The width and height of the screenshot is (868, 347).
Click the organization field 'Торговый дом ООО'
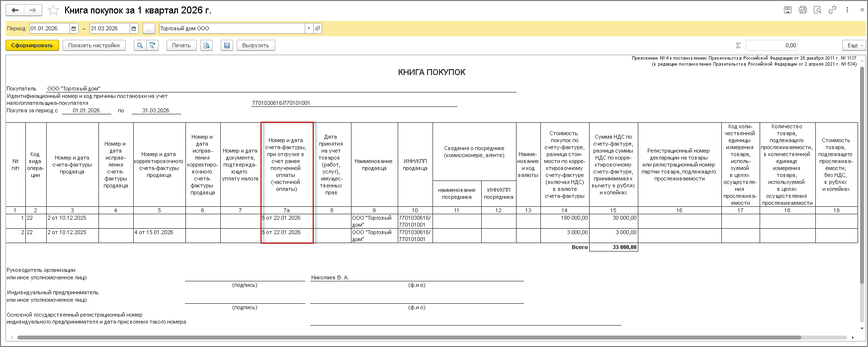coord(232,28)
